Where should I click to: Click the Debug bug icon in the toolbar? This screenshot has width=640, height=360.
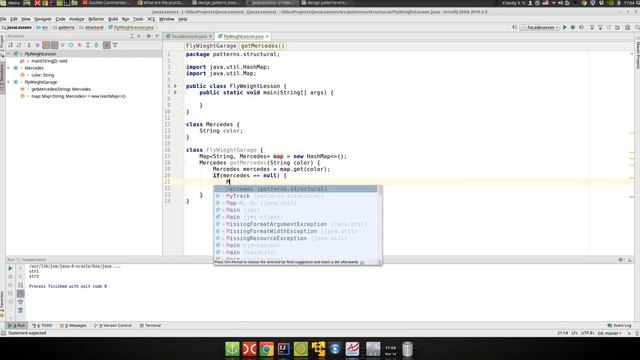pyautogui.click(x=573, y=27)
